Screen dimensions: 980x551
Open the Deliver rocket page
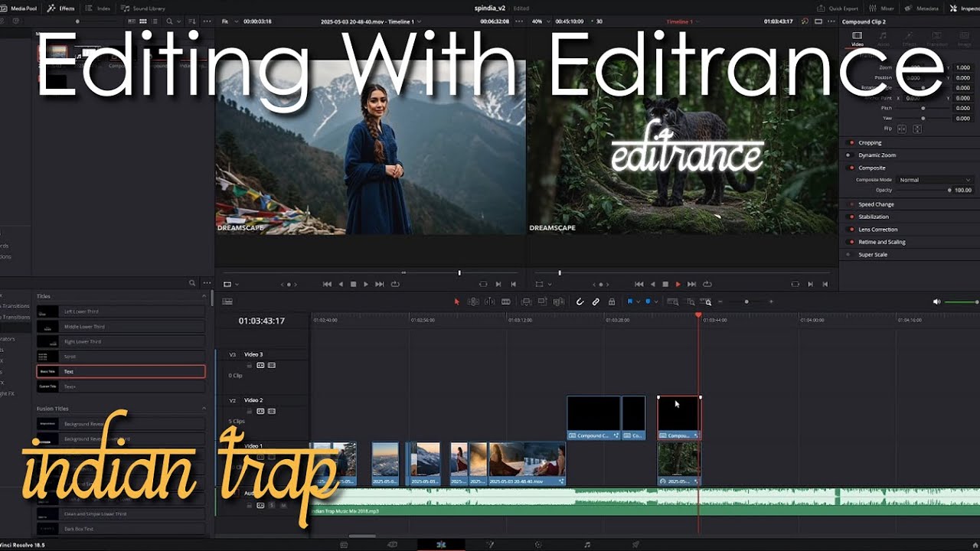coord(635,544)
